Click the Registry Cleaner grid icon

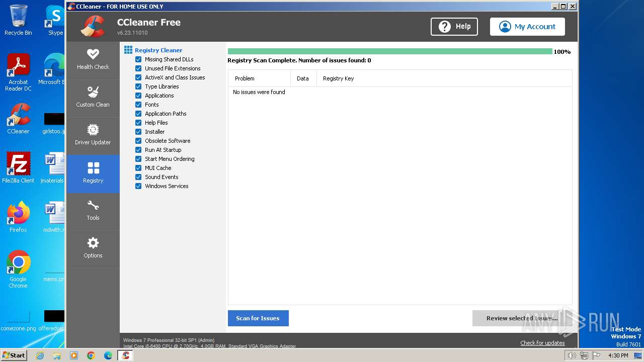click(x=128, y=50)
